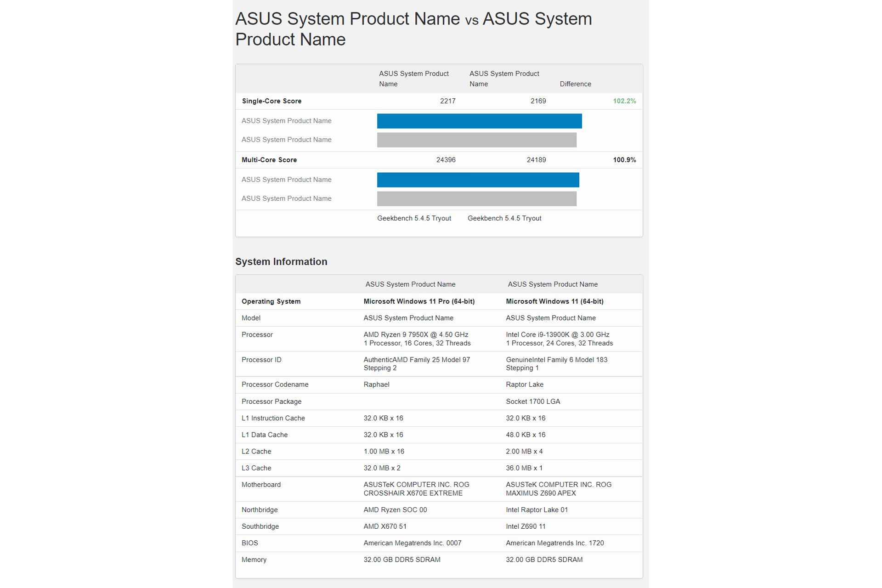Click the Socket 1700 LGA cell
The height and width of the screenshot is (588, 882).
tap(533, 401)
